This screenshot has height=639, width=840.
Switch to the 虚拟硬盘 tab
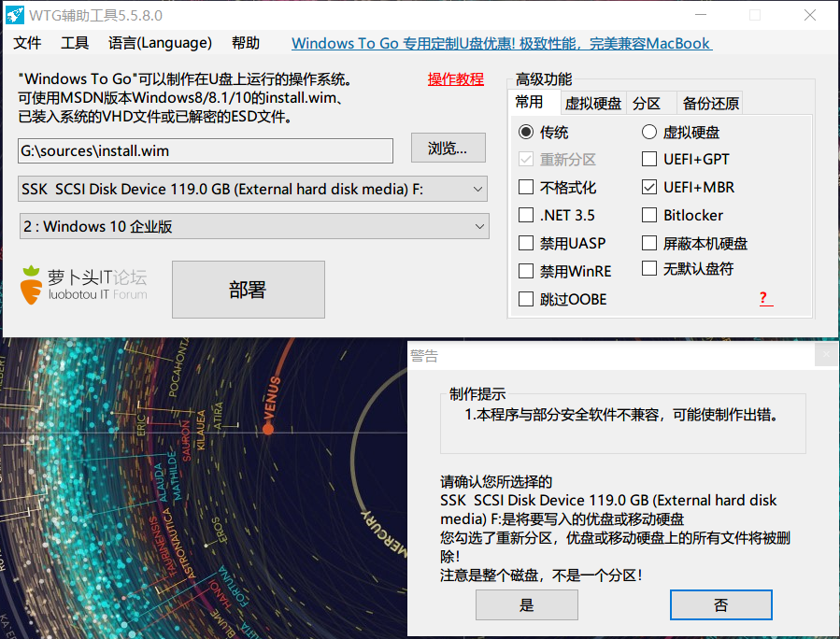[593, 103]
